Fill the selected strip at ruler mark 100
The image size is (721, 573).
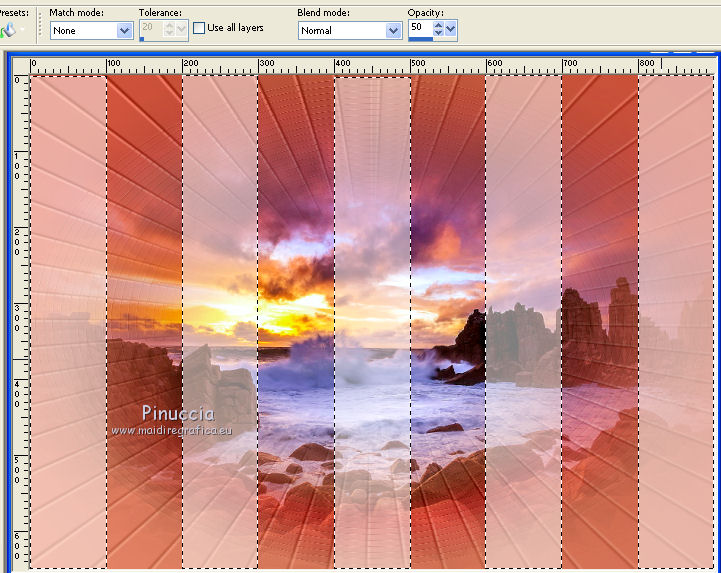(144, 322)
